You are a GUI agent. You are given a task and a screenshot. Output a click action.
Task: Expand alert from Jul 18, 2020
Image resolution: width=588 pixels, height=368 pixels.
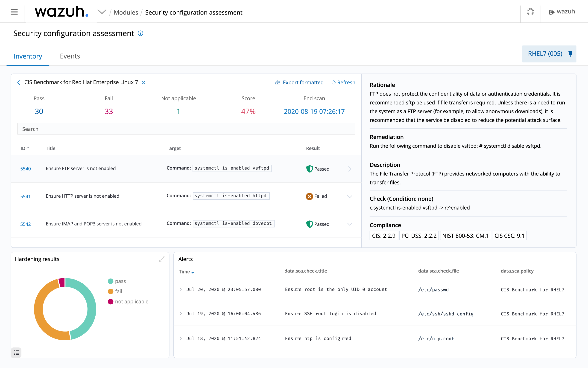[181, 338]
